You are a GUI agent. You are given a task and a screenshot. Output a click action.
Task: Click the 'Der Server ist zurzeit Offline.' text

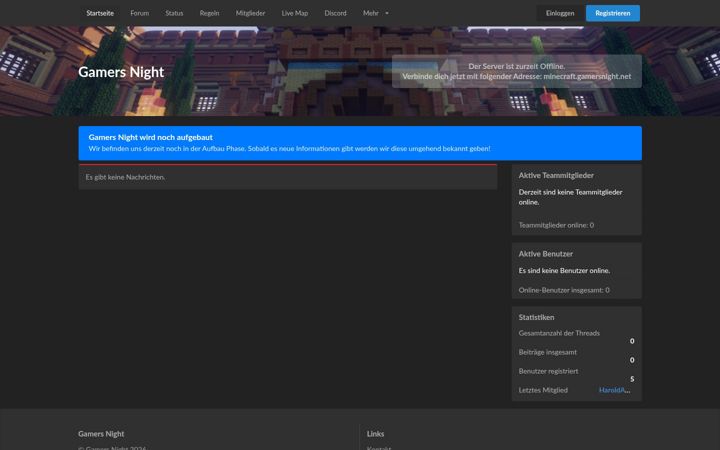tap(517, 67)
